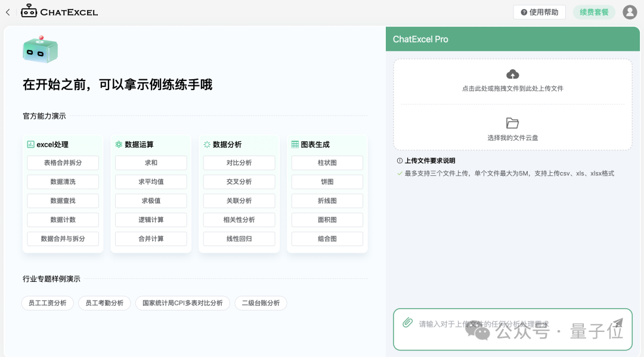
Task: Try the 数据查找 example
Action: pos(63,201)
